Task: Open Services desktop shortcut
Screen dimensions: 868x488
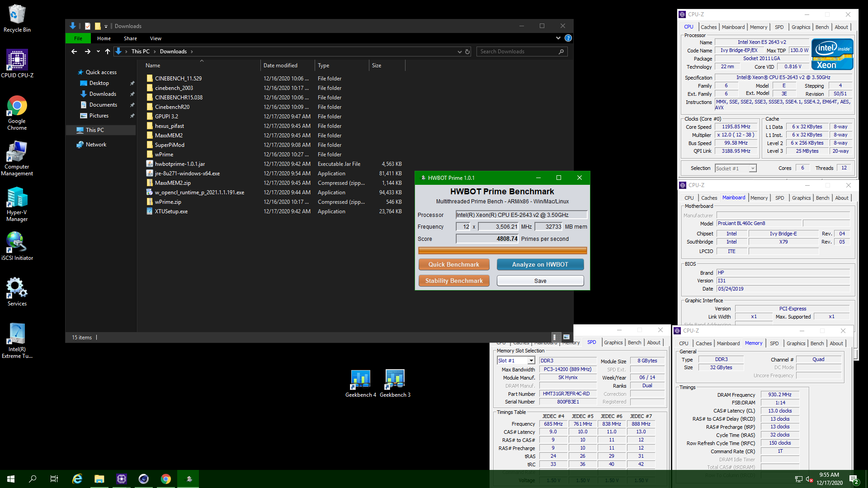Action: click(17, 292)
